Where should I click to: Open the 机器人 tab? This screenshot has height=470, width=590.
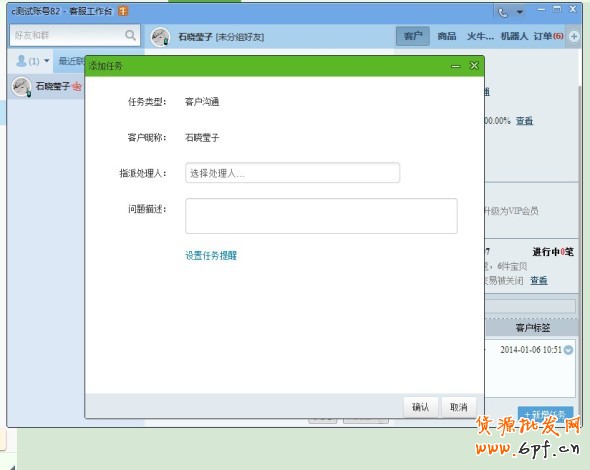coord(514,36)
